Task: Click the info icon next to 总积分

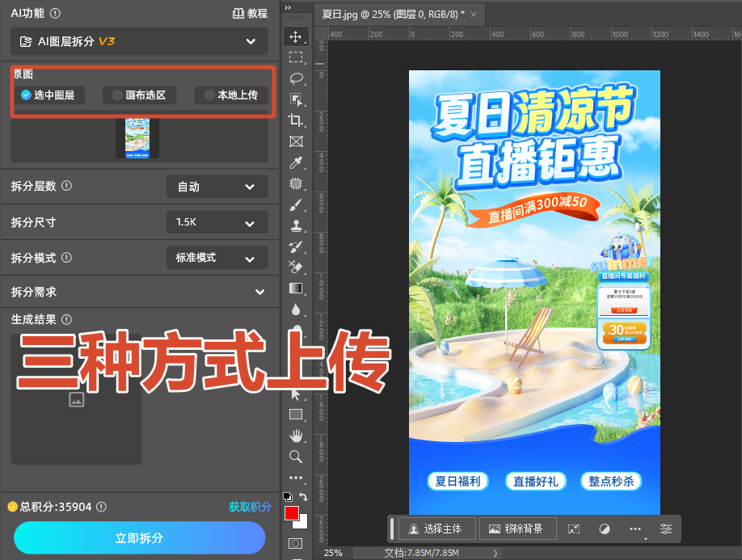Action: coord(101,507)
